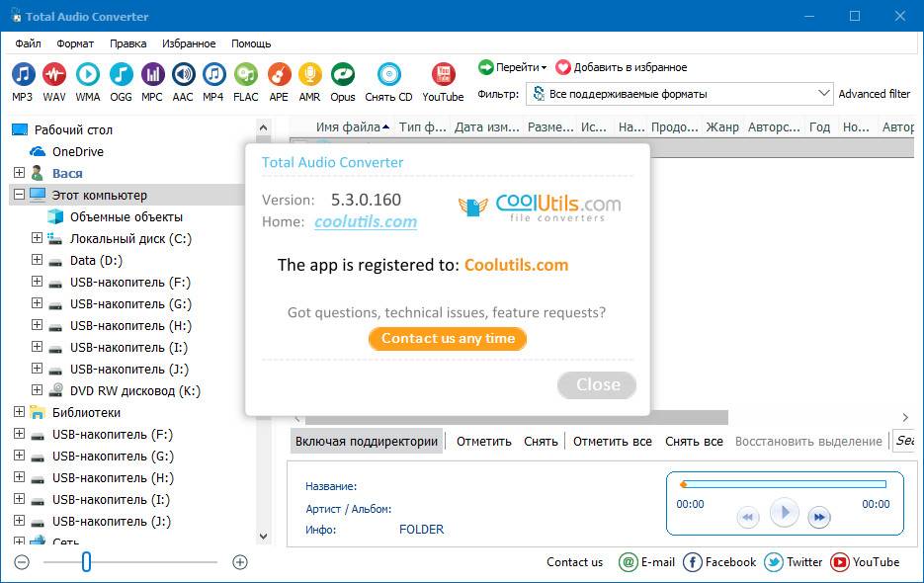
Task: Select Объемные объекты folder
Action: coord(126,216)
